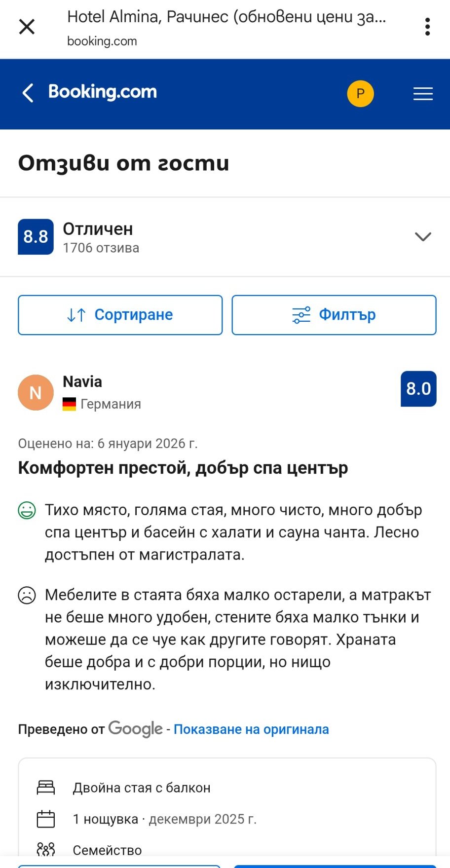
Task: Click Показване на оригинала link
Action: coord(251,729)
